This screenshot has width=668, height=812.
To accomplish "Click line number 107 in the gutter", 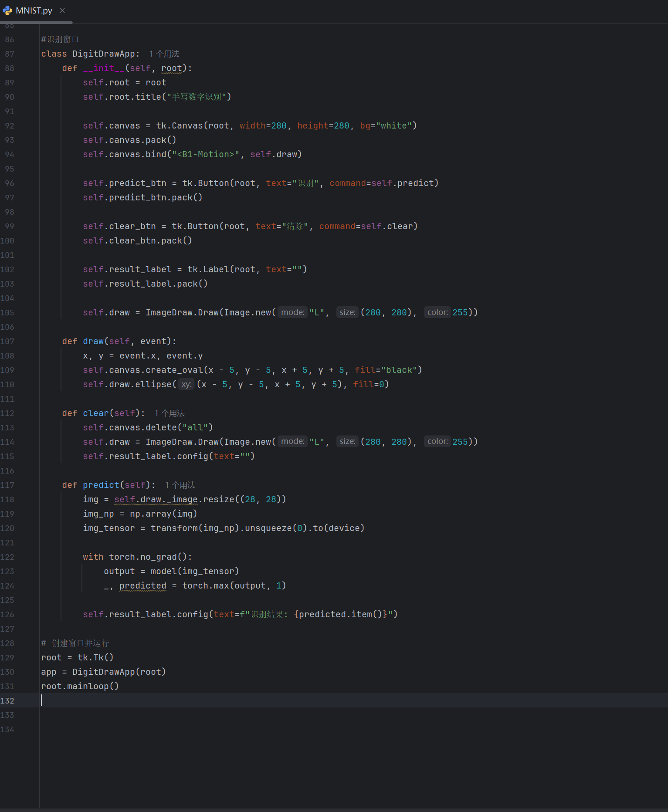I will 7,341.
